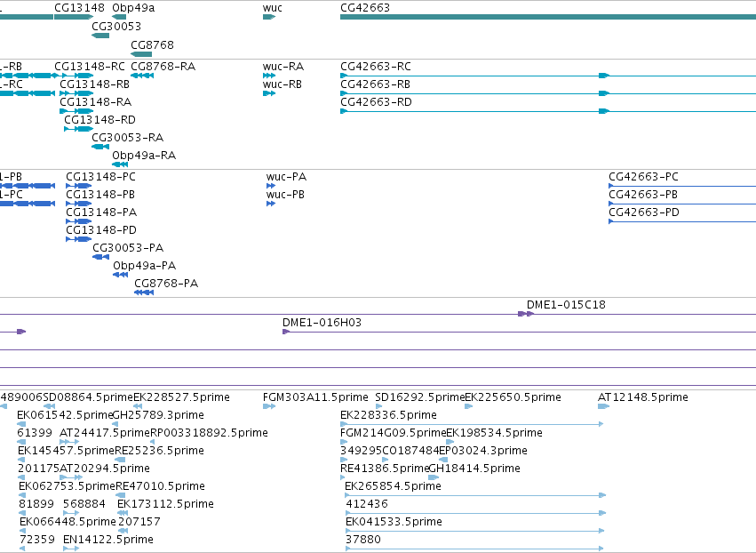756x553 pixels.
Task: Select the CG8768 gene label
Action: click(152, 44)
